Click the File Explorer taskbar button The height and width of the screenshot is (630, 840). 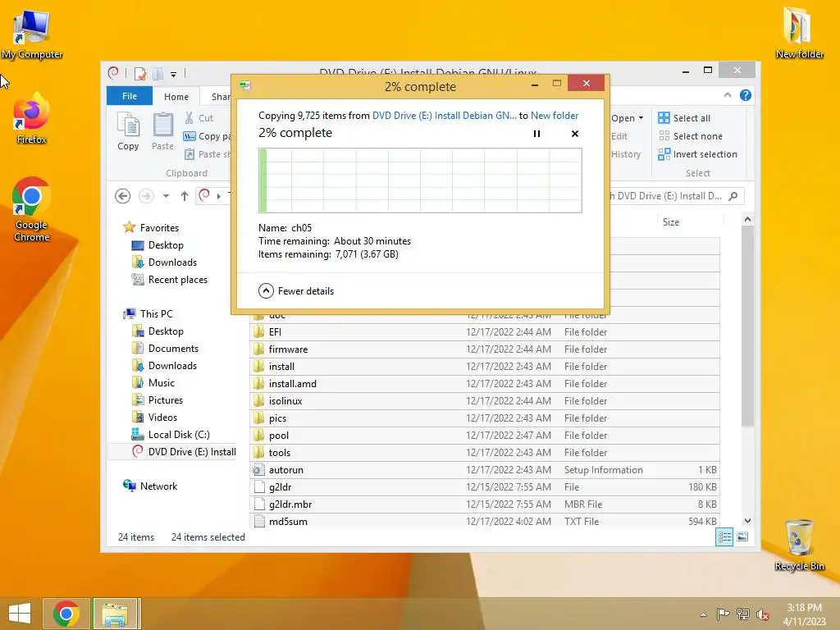click(116, 614)
